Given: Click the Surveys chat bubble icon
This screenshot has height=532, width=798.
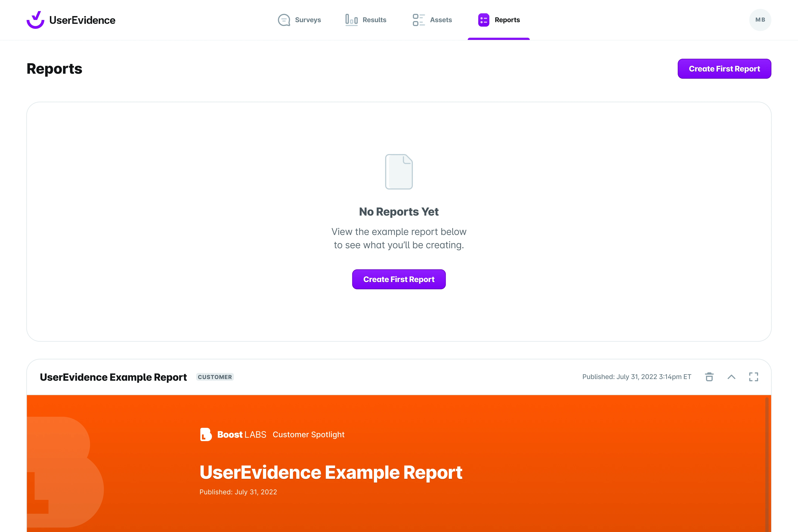Looking at the screenshot, I should pyautogui.click(x=284, y=20).
